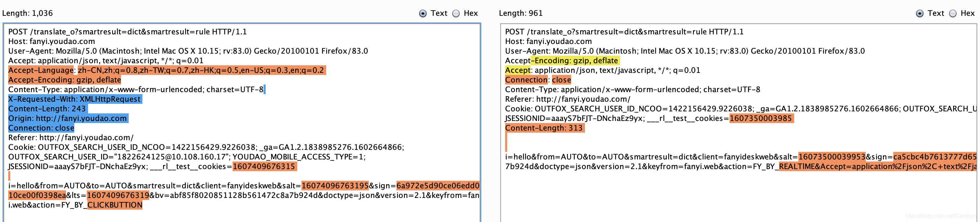Image resolution: width=980 pixels, height=222 pixels.
Task: Click 'Length: 961' label in right pane
Action: [x=520, y=13]
